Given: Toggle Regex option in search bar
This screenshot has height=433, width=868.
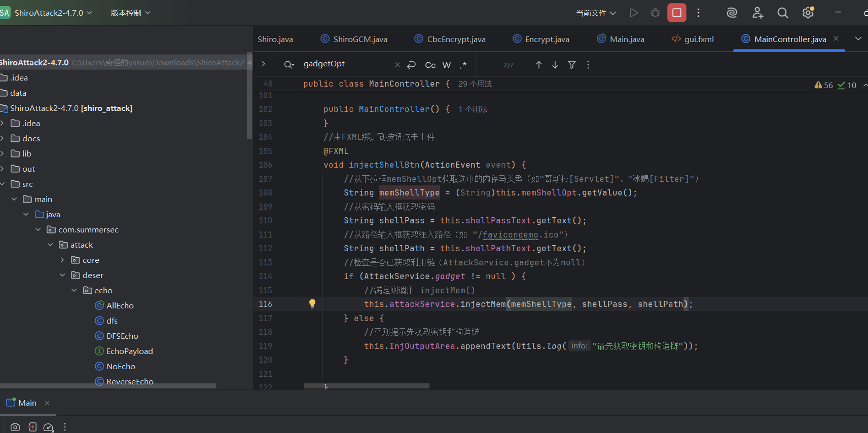Looking at the screenshot, I should pyautogui.click(x=463, y=65).
